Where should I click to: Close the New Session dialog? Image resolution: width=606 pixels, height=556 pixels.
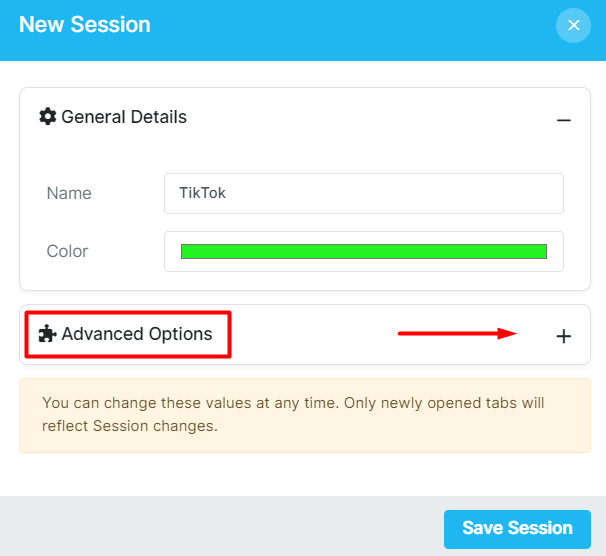point(573,26)
